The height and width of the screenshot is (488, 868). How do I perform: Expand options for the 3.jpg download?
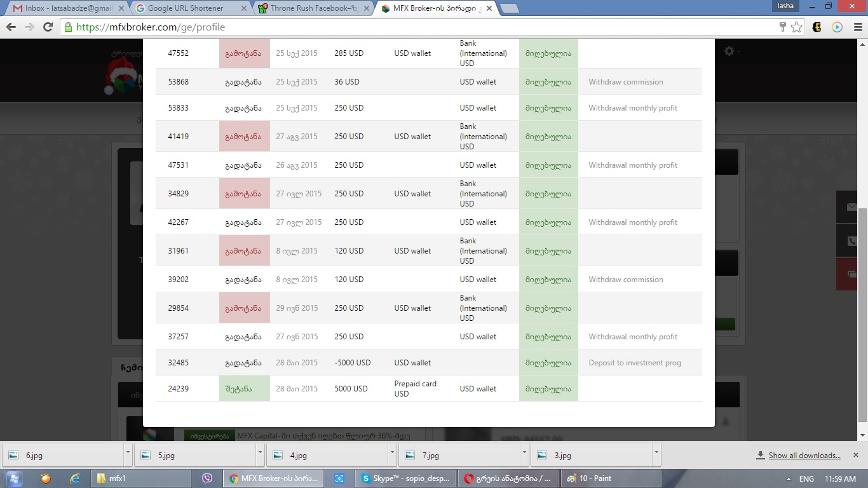coord(656,455)
